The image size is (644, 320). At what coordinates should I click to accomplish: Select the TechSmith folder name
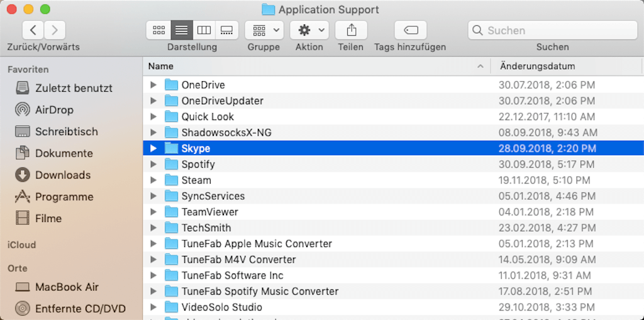coord(206,228)
